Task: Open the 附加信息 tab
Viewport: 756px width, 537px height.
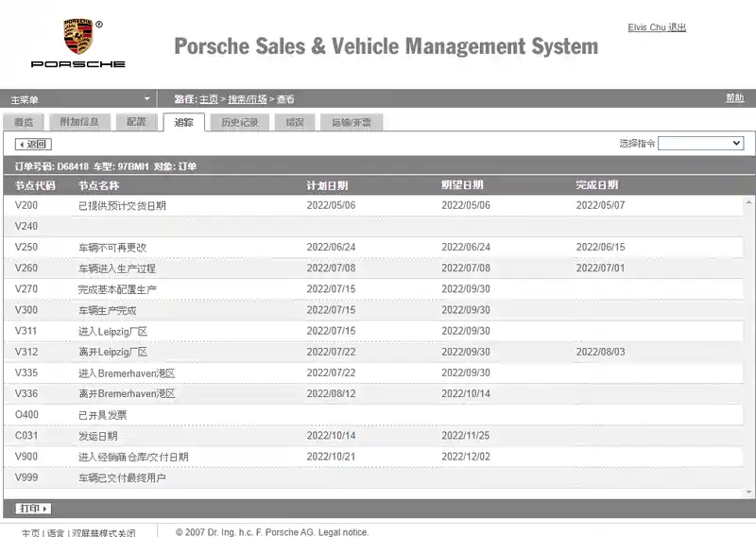Action: click(x=79, y=122)
